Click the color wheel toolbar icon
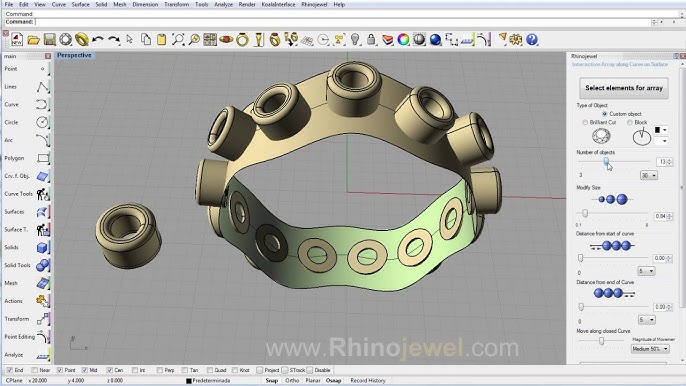Screen dimensions: 686x386 click(x=403, y=40)
